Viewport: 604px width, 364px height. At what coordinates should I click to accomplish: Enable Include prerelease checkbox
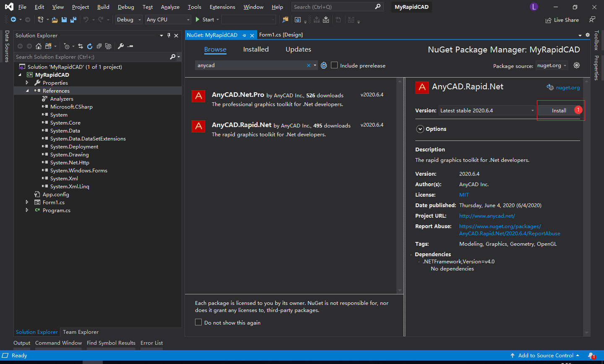pyautogui.click(x=334, y=65)
